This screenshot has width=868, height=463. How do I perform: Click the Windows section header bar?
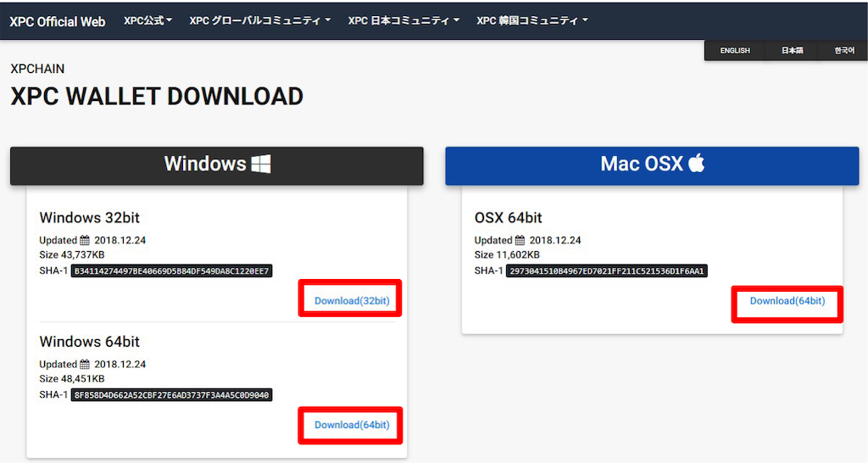coord(216,165)
